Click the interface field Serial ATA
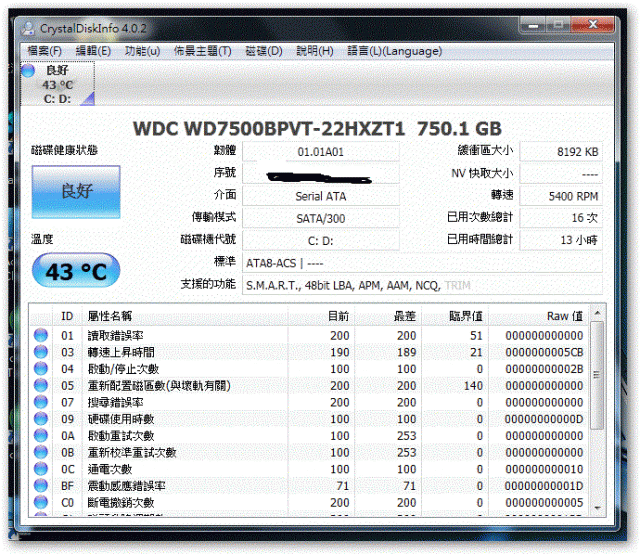Viewport: 640px width, 554px height. 321,196
